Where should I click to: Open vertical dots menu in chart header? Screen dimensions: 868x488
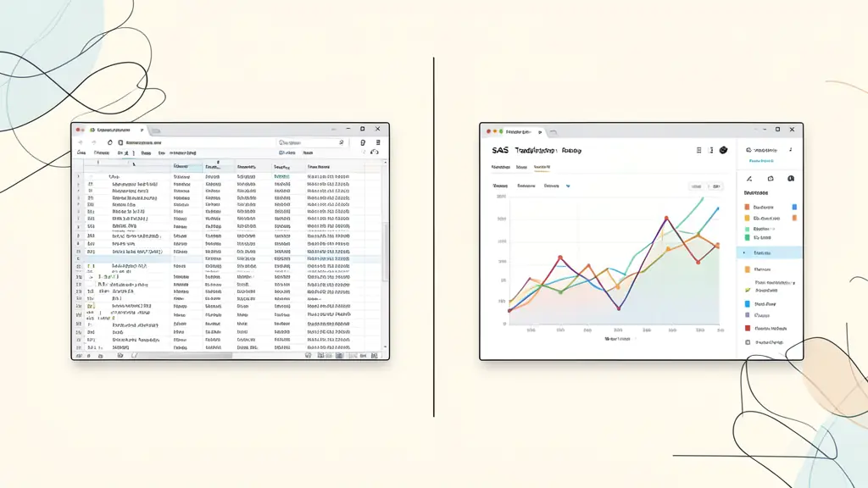(x=711, y=150)
